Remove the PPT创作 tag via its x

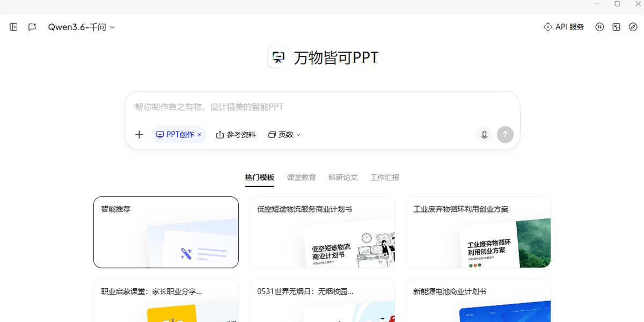[x=199, y=135]
